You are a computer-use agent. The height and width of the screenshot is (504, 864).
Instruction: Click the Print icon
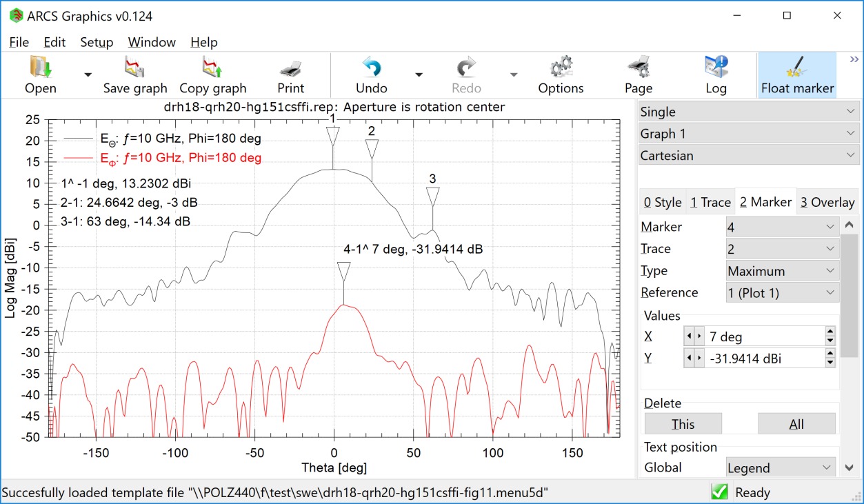pos(290,68)
